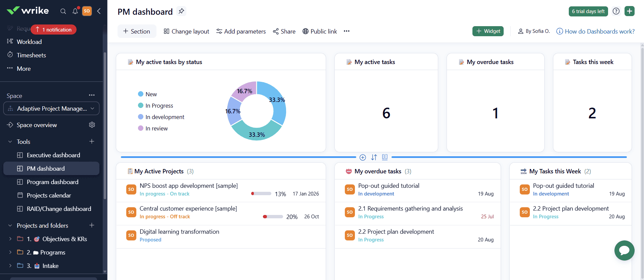
Task: Click the green Widget button
Action: (488, 31)
